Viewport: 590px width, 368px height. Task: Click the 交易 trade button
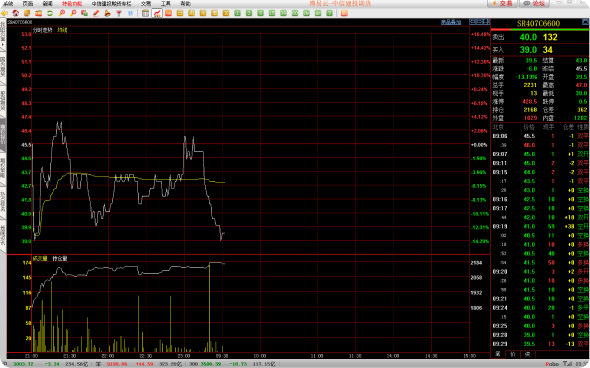(x=503, y=3)
